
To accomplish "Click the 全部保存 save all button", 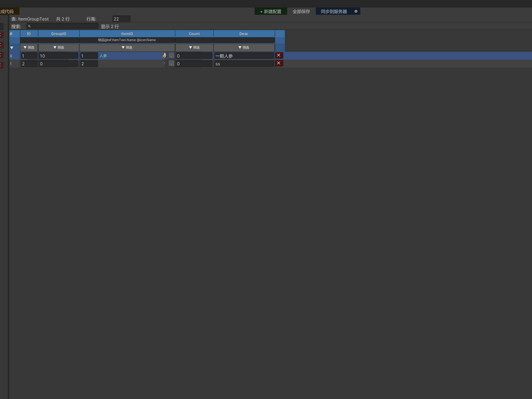I will click(x=301, y=11).
